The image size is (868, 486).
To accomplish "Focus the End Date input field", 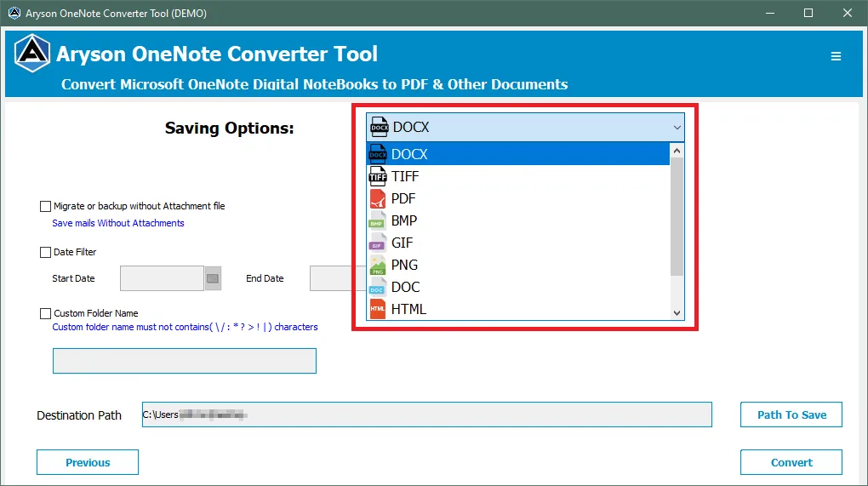I will click(x=338, y=278).
